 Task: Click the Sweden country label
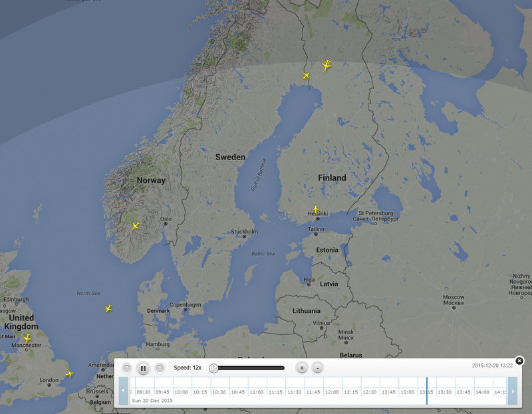pos(230,157)
